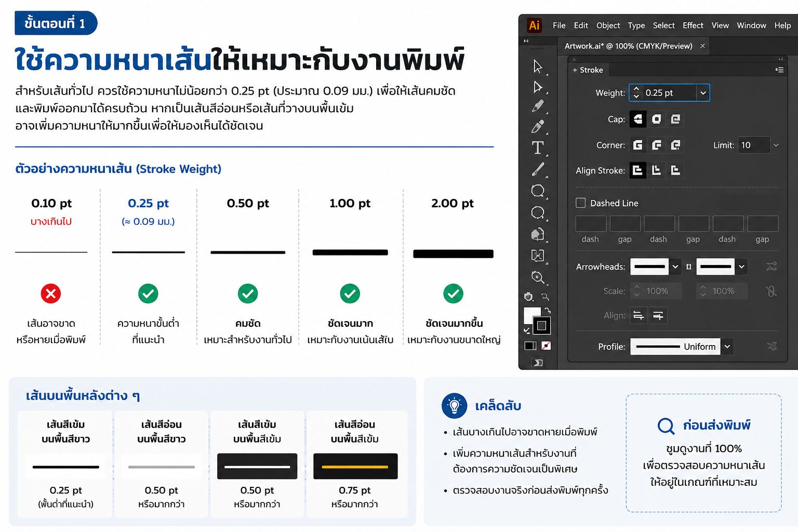Click the link icon between arrowhead boxes

tap(688, 267)
